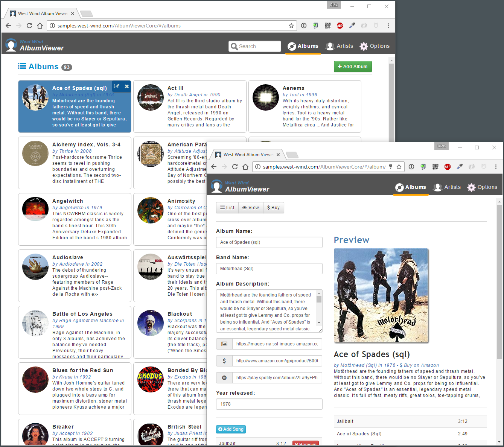Edit the Spotify URL field
Viewport: 504px width, 447px height.
click(277, 378)
